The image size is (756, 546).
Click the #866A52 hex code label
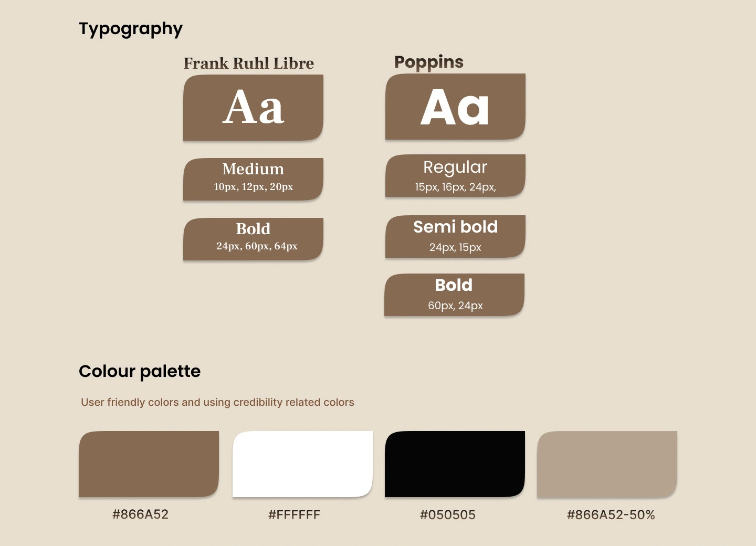pyautogui.click(x=140, y=514)
